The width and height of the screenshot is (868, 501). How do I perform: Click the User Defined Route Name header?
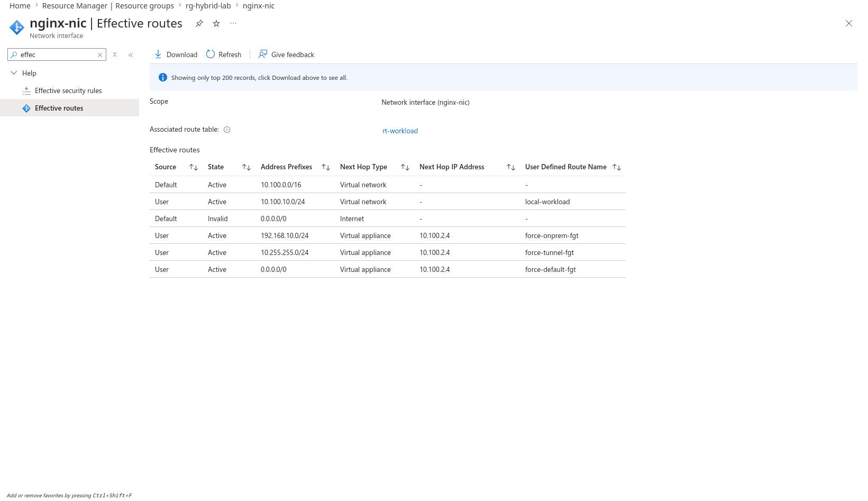566,167
